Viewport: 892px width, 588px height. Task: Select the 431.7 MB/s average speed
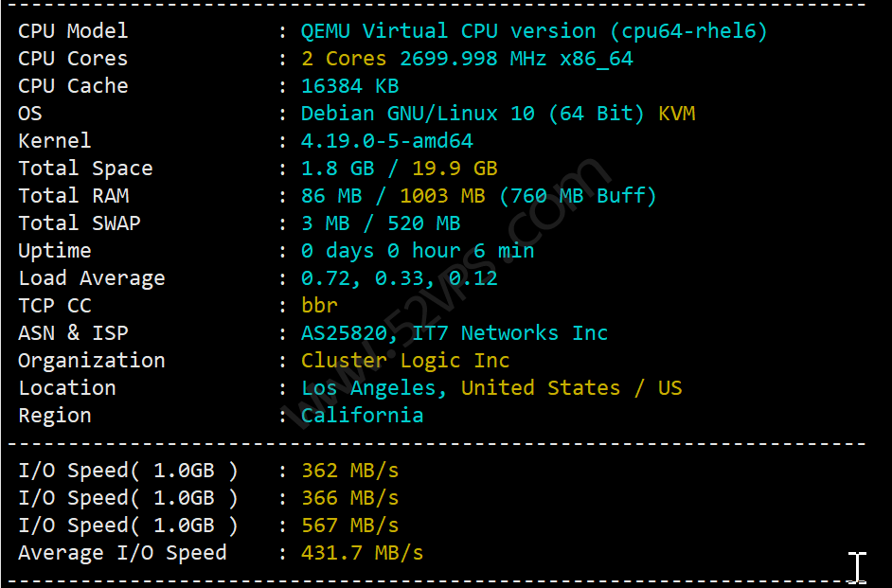[362, 552]
